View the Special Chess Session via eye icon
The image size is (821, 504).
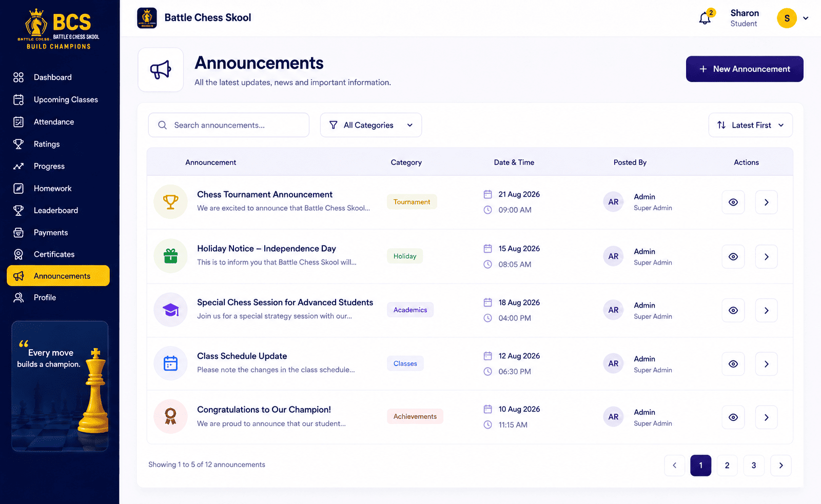[x=733, y=310]
